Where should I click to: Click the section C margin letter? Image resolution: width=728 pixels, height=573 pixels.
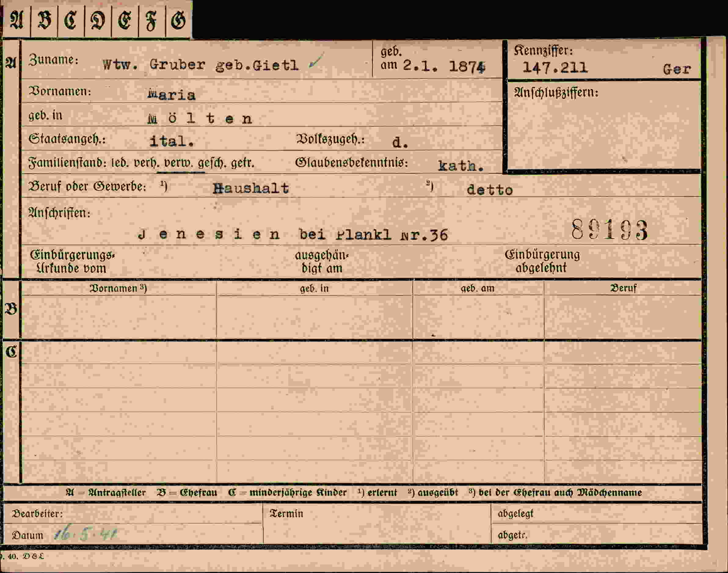(x=11, y=352)
